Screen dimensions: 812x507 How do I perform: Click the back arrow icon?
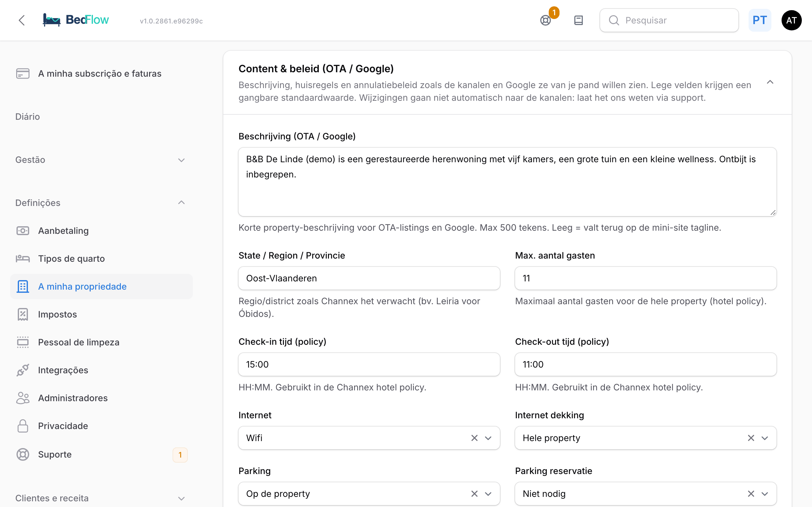pos(22,21)
